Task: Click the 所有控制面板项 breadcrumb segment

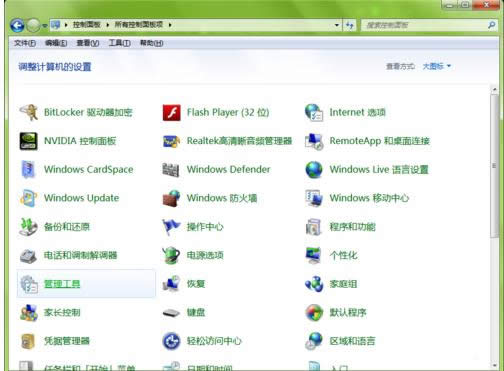Action: point(139,25)
